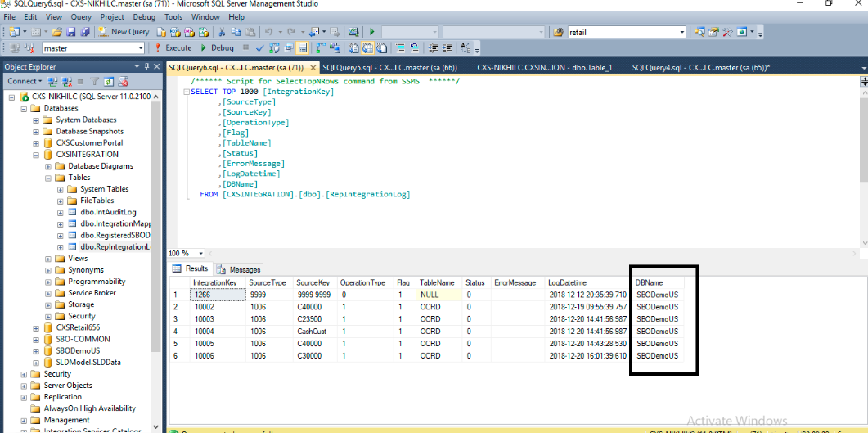The image size is (868, 433).
Task: Click Object Explorer disconnect icon
Action: pyautogui.click(x=67, y=81)
